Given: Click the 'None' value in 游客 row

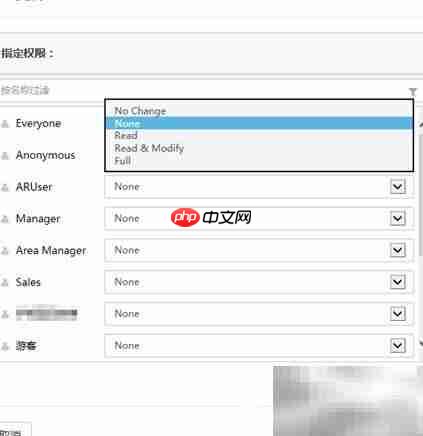Looking at the screenshot, I should (x=127, y=346).
